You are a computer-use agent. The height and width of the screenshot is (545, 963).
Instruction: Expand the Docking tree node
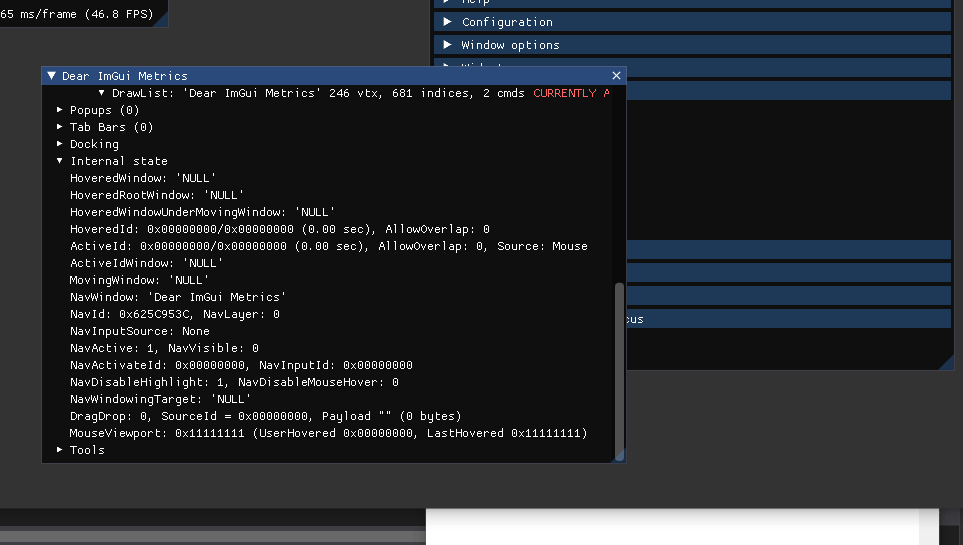pyautogui.click(x=60, y=144)
